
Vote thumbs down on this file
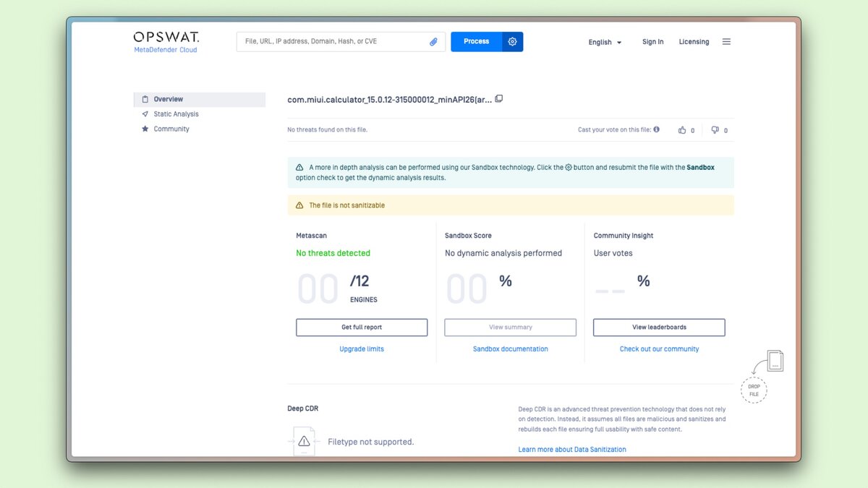tap(715, 130)
